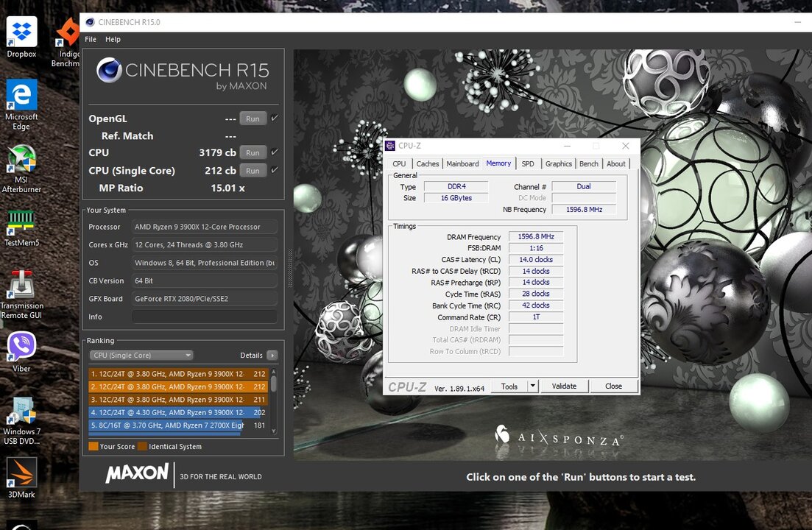Image resolution: width=812 pixels, height=530 pixels.
Task: Select the Ryzen 7 2700X ranking entry
Action: tap(178, 425)
